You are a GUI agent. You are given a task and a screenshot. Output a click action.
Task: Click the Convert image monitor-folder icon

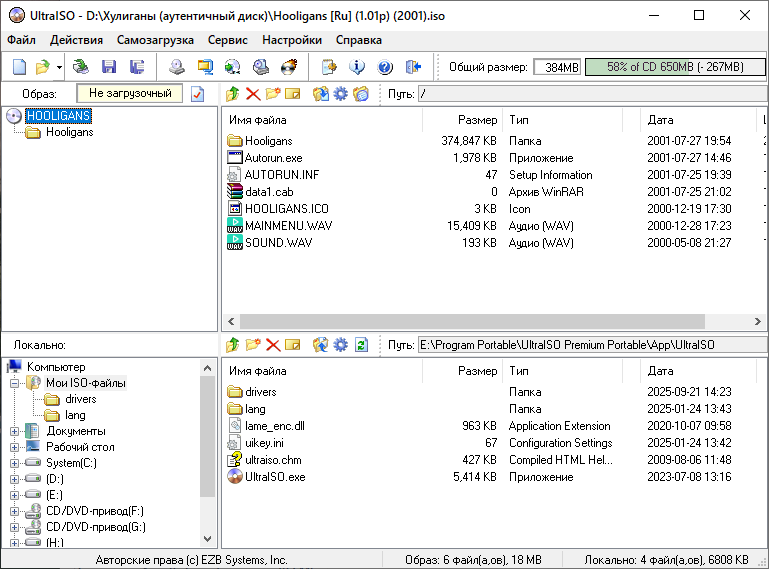pos(205,67)
